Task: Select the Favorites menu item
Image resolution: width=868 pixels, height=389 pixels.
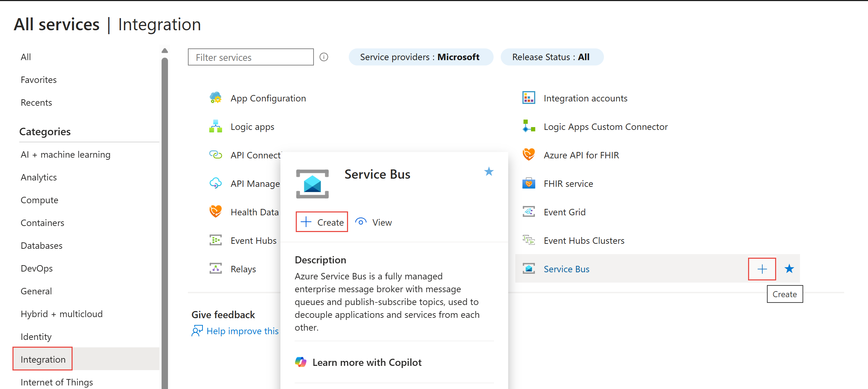Action: [38, 80]
